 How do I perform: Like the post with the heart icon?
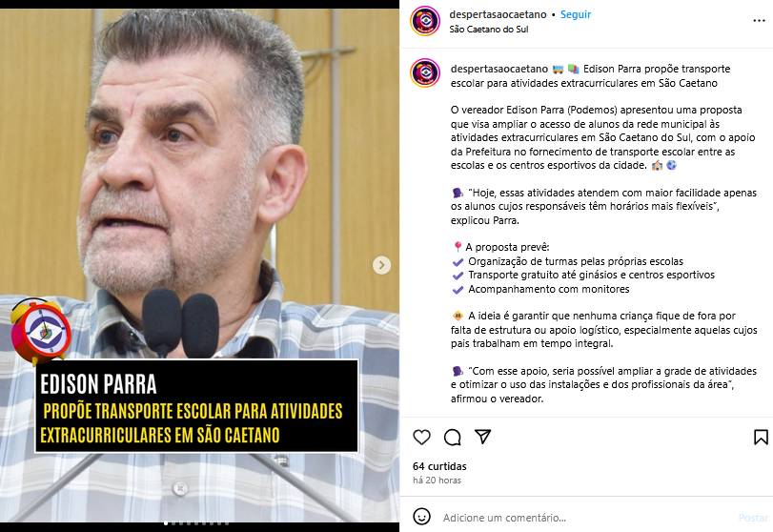point(421,438)
